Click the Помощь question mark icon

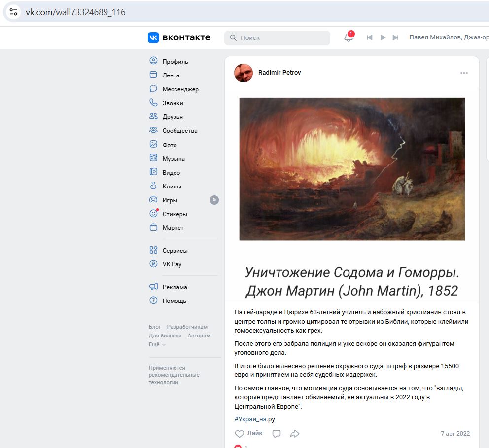(153, 300)
